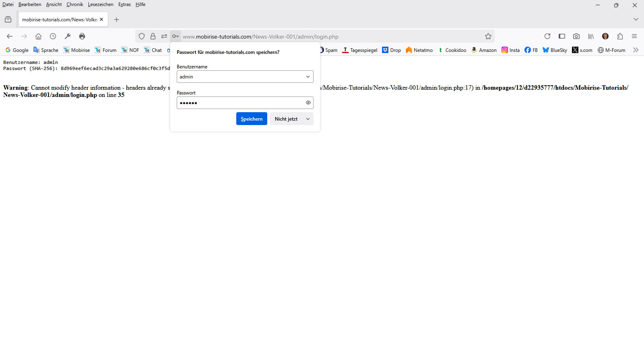Open the Google bookmark

pyautogui.click(x=17, y=50)
